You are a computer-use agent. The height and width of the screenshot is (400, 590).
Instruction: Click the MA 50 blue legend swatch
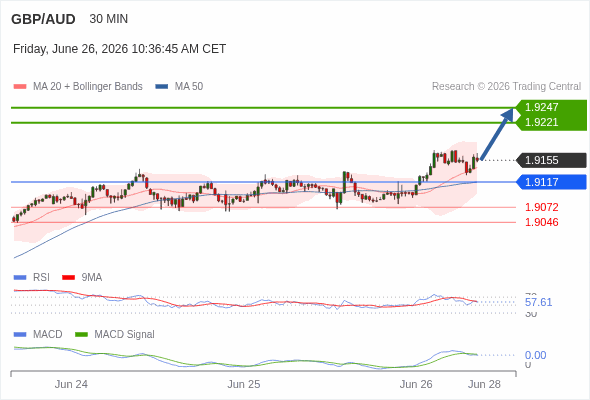(161, 87)
